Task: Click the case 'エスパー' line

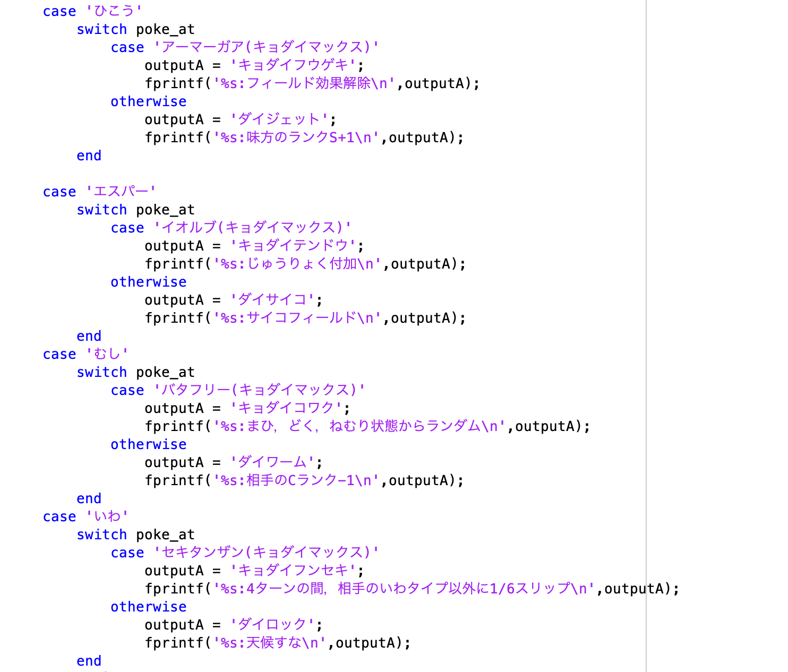Action: (x=99, y=192)
